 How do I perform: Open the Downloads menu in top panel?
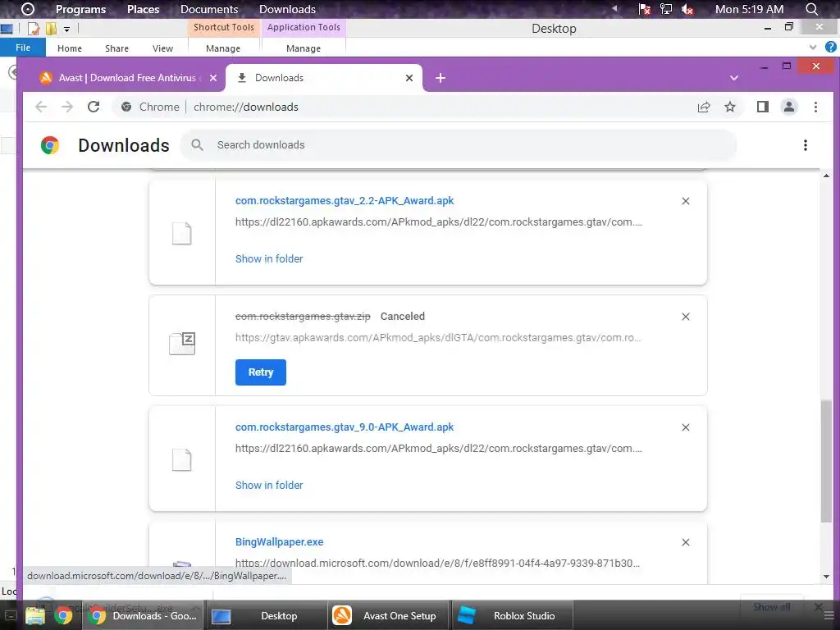coord(287,9)
